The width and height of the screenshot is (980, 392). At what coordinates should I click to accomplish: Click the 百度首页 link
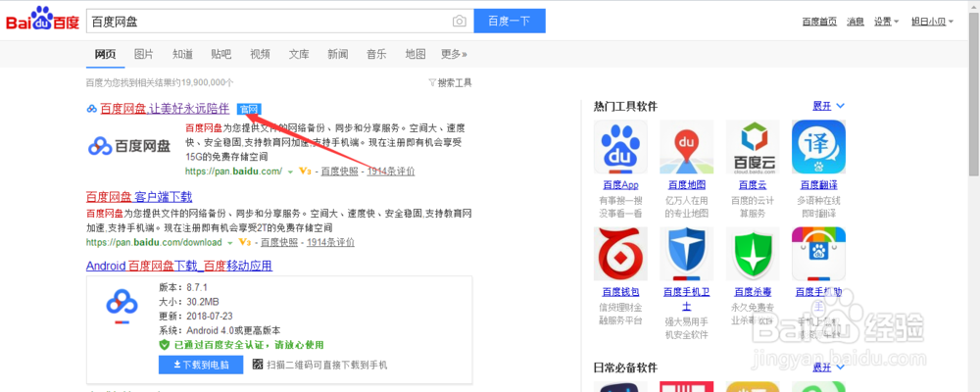click(x=819, y=22)
